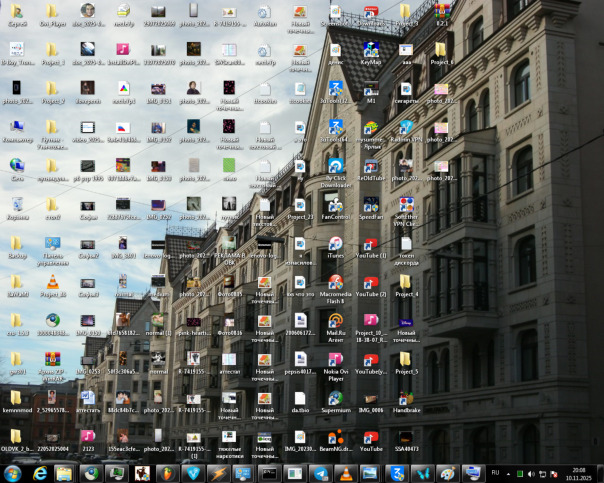Open the iTunes desktop shortcut
The image size is (604, 483).
click(336, 243)
